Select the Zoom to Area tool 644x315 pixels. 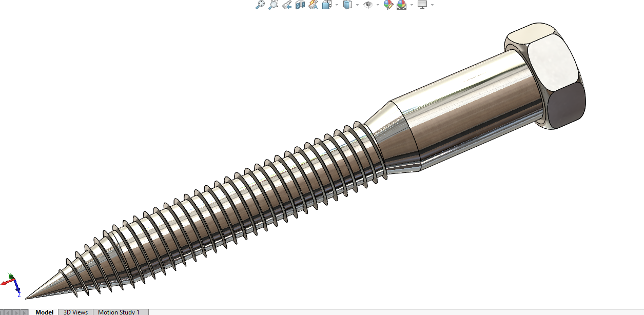(274, 5)
